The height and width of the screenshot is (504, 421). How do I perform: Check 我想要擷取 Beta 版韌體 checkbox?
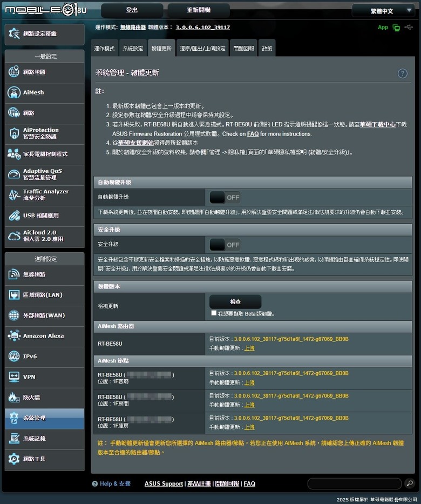click(x=214, y=313)
